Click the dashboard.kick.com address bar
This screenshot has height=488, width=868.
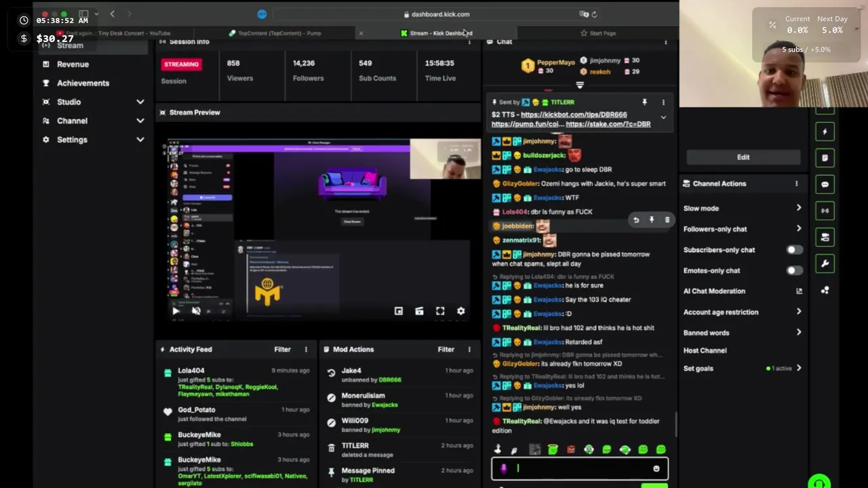click(436, 14)
